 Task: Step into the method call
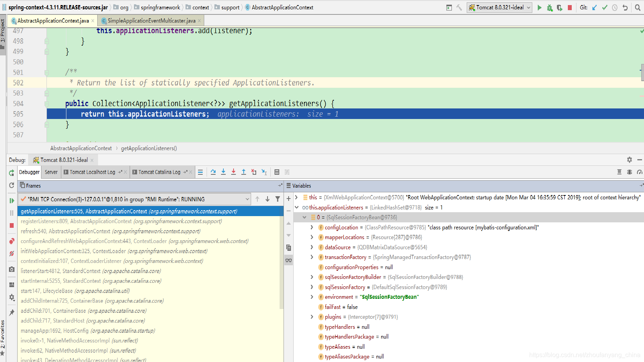coord(223,172)
